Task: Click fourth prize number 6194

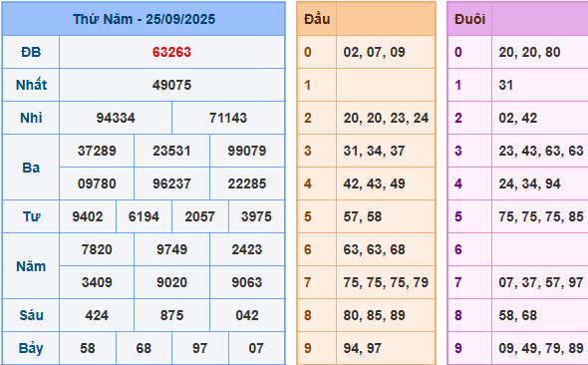Action: click(144, 216)
